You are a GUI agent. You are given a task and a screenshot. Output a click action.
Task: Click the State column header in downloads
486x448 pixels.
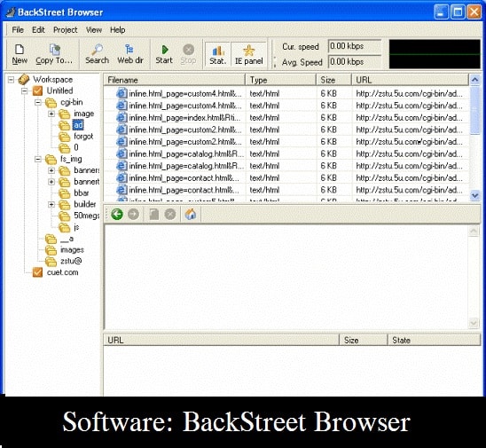(434, 340)
